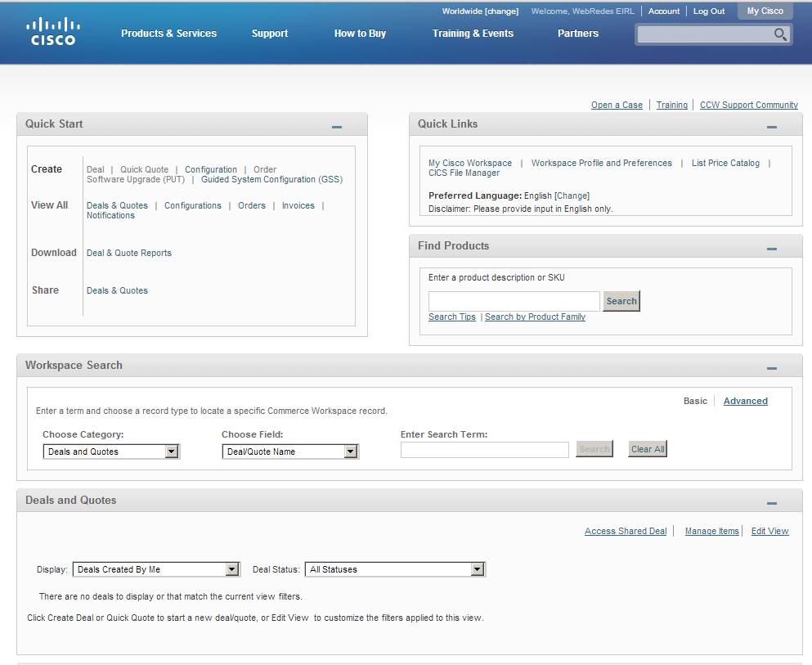Click product description or SKU field

coord(514,302)
